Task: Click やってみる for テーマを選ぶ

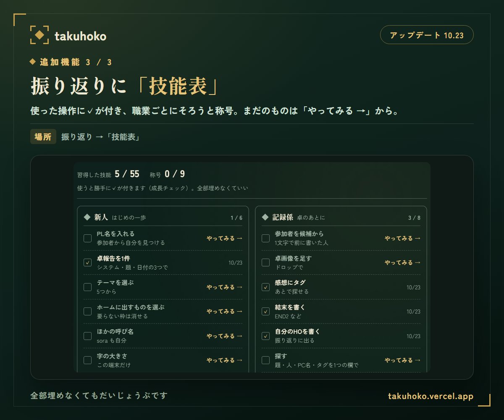Action: [224, 287]
